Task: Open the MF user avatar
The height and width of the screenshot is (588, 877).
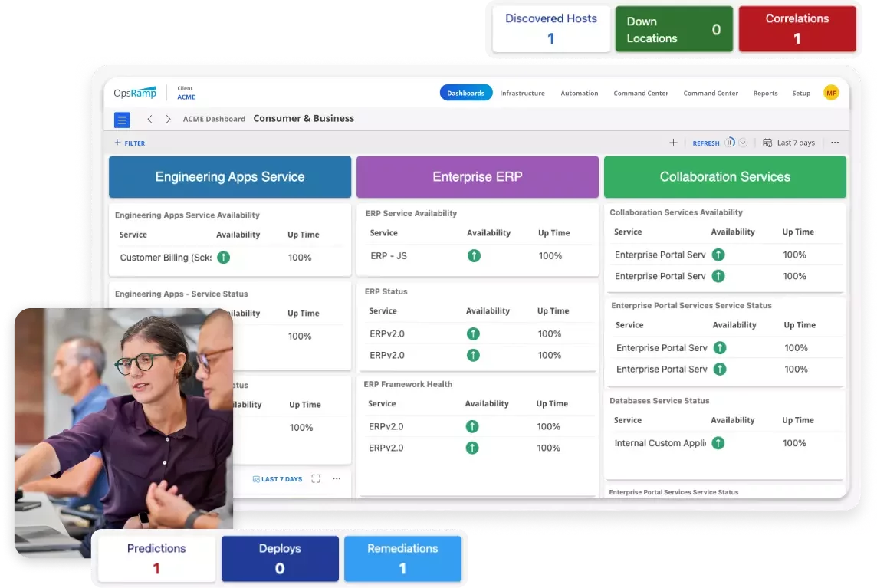Action: 831,93
